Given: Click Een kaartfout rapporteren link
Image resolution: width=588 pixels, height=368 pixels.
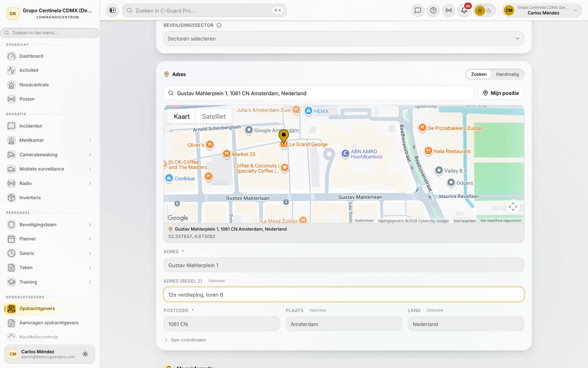Looking at the screenshot, I should pos(501,221).
